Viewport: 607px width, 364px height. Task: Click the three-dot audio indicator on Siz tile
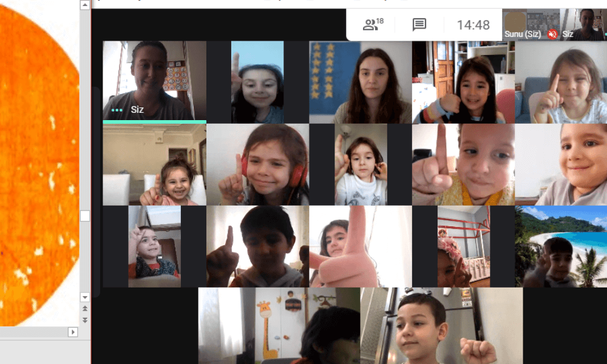click(x=117, y=110)
